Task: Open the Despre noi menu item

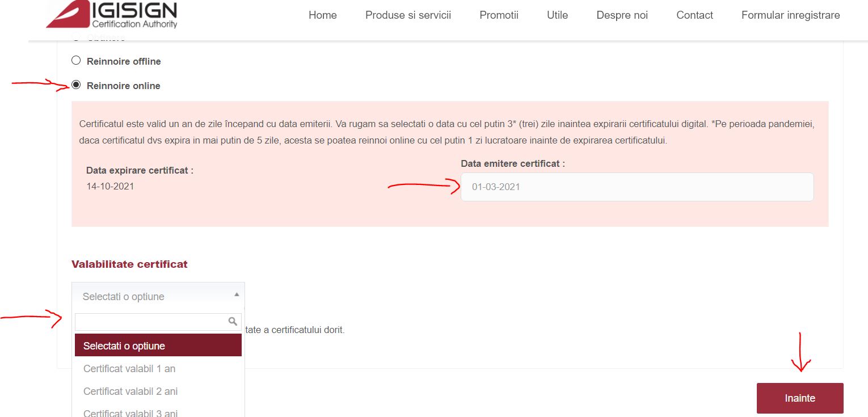Action: (x=622, y=15)
